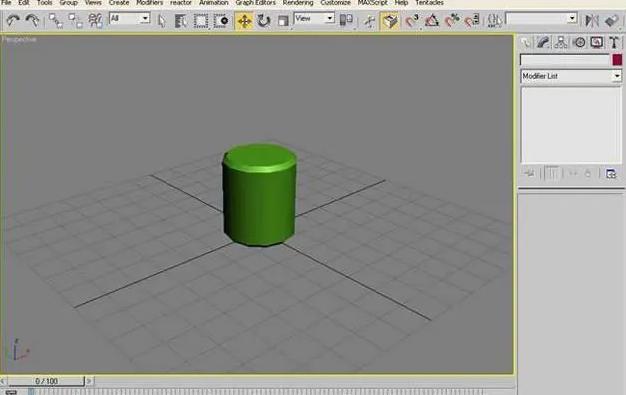Click the Pin Stack icon
The image size is (626, 395).
point(529,173)
